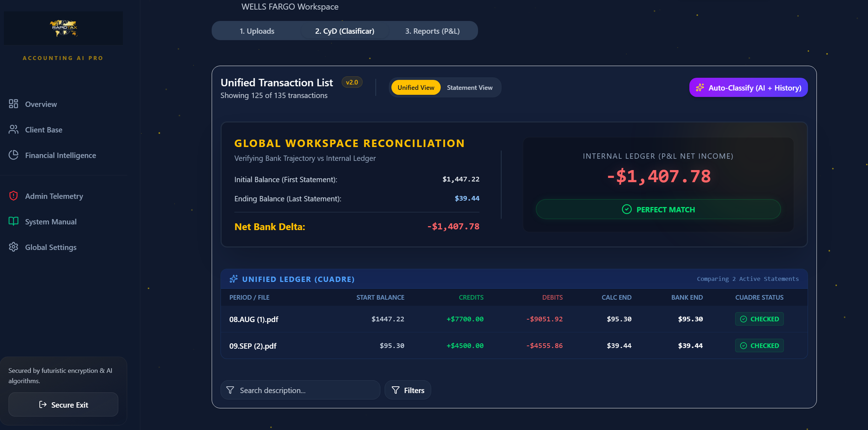Viewport: 868px width, 430px height.
Task: Expand the 09.SEP (2).pdf ledger row
Action: click(x=253, y=346)
